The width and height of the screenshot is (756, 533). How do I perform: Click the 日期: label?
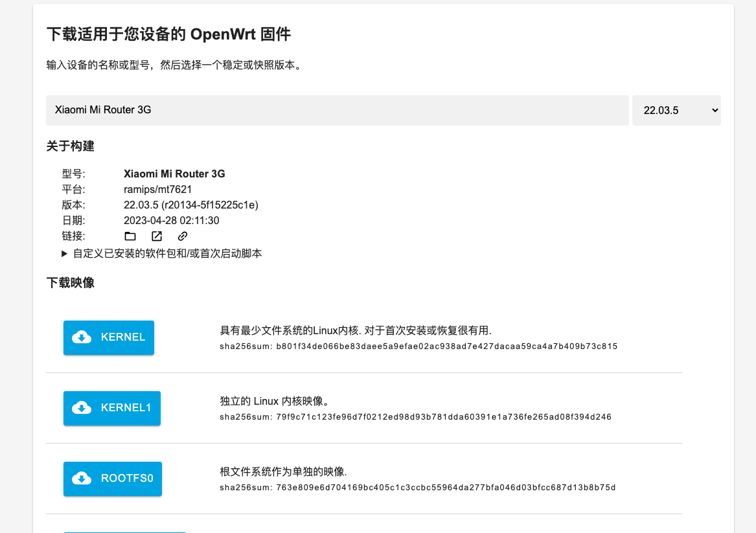point(73,220)
